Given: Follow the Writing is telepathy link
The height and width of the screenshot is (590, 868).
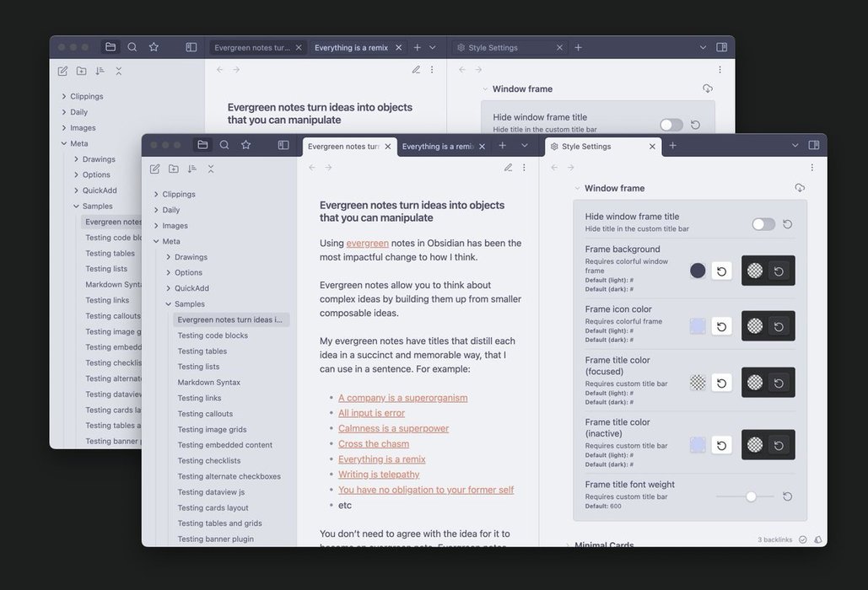Looking at the screenshot, I should point(379,475).
